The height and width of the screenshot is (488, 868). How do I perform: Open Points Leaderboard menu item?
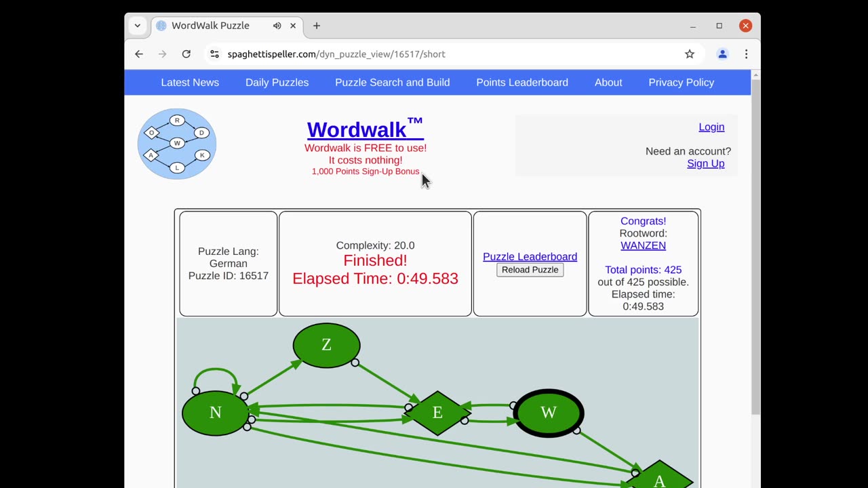coord(522,83)
